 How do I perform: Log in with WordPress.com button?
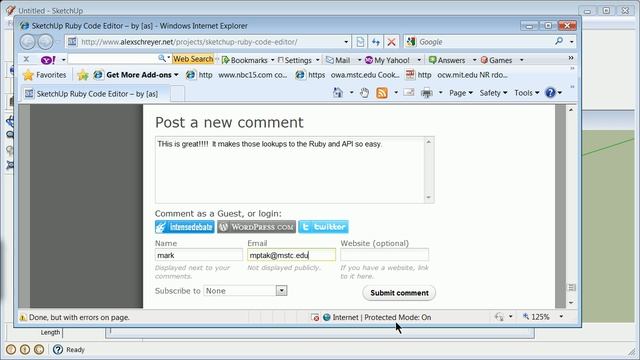(x=256, y=227)
